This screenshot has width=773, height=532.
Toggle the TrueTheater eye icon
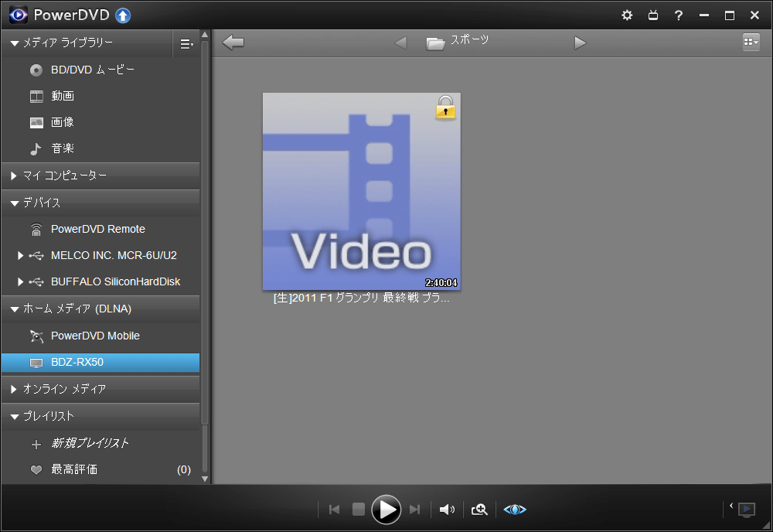click(515, 510)
